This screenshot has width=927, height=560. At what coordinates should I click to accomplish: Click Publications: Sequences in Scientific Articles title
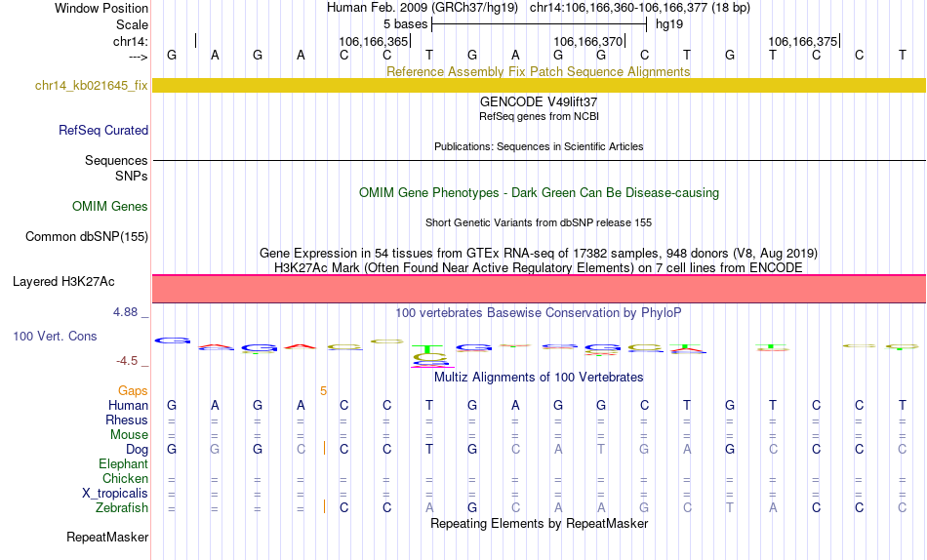[539, 146]
